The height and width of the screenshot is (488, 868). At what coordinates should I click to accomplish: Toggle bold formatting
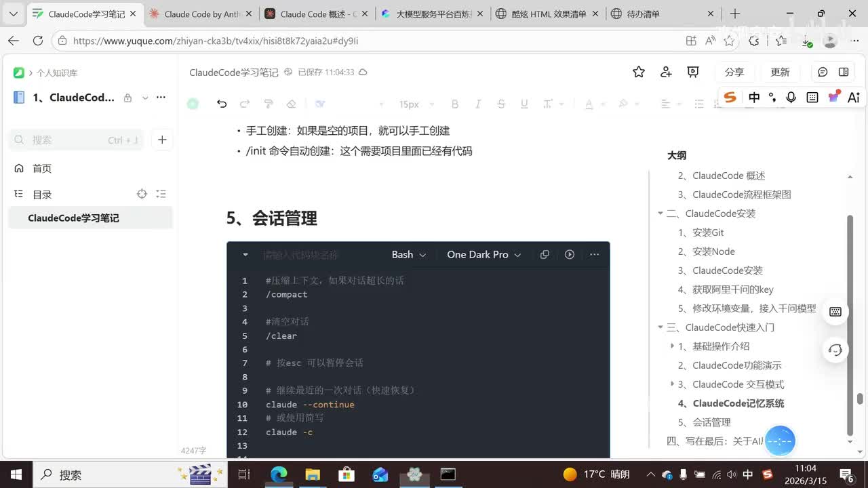pyautogui.click(x=455, y=104)
